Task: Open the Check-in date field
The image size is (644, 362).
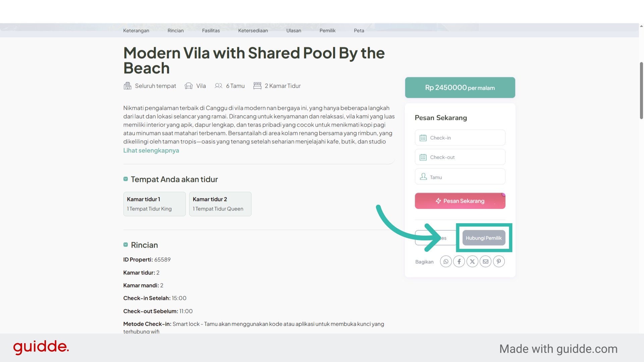Action: point(460,137)
